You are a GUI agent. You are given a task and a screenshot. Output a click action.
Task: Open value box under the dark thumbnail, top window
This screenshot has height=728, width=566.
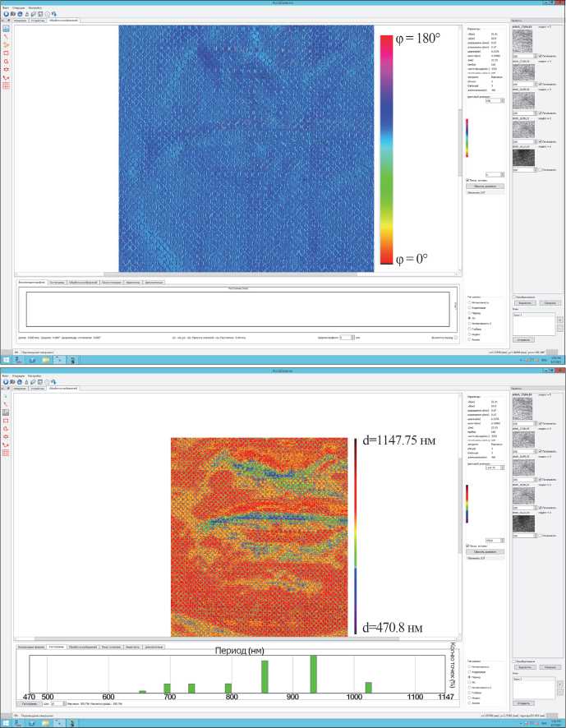525,170
